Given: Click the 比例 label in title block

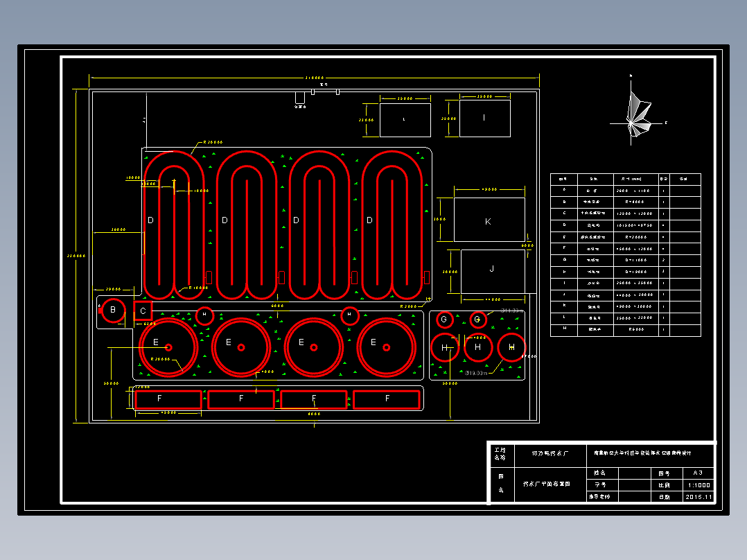Looking at the screenshot, I should pyautogui.click(x=664, y=484).
